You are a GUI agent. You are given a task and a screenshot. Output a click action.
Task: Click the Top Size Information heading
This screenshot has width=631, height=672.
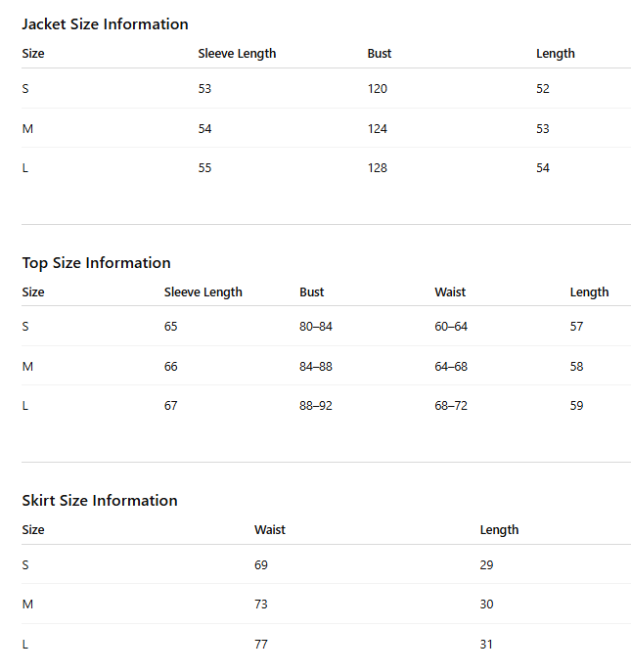click(97, 263)
